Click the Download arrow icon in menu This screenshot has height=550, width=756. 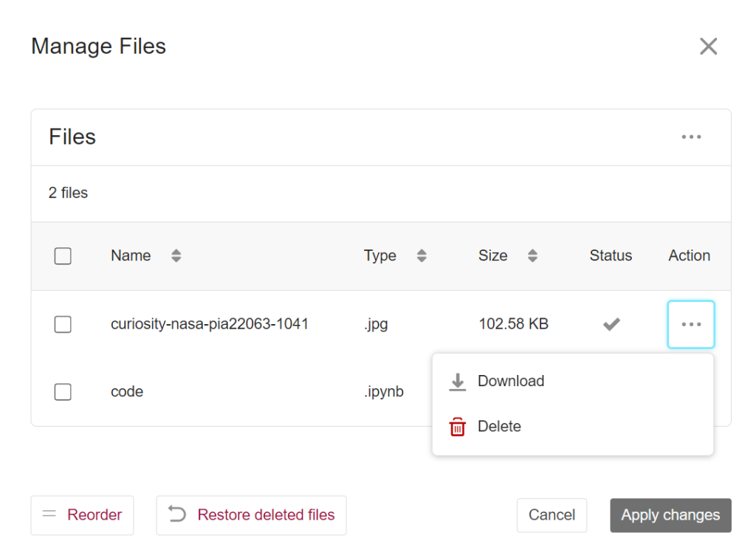[x=458, y=381]
